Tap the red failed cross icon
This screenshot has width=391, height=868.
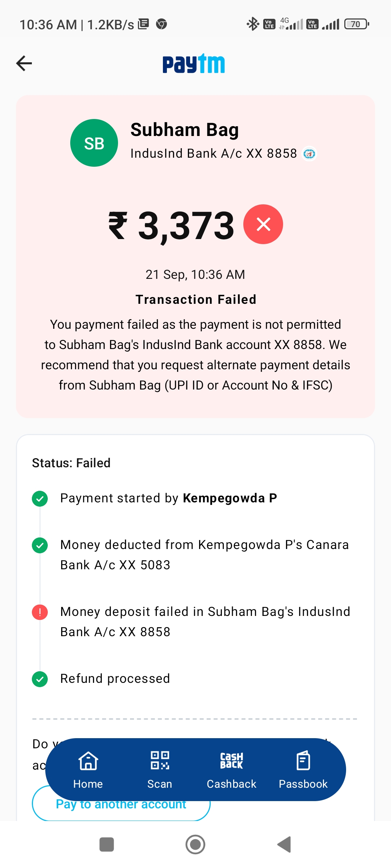point(263,224)
